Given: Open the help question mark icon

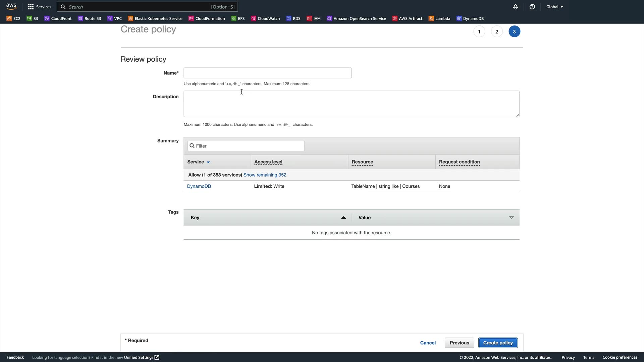Looking at the screenshot, I should (532, 7).
